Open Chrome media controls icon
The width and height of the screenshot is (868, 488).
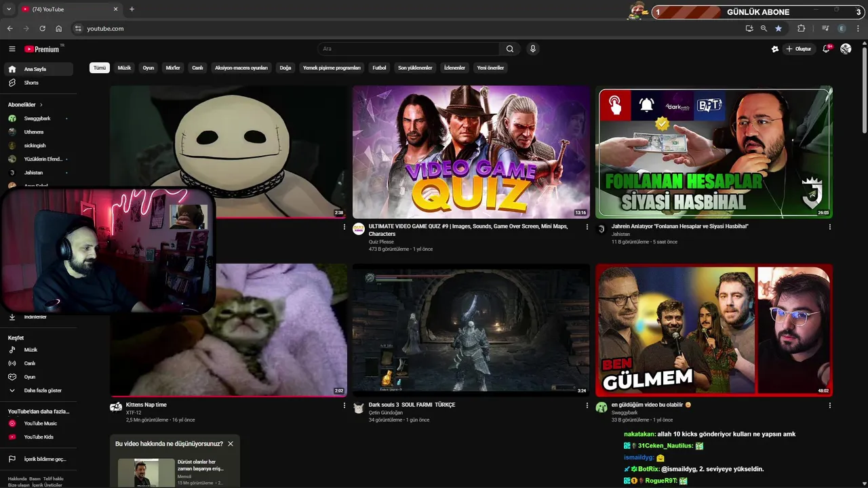[825, 28]
